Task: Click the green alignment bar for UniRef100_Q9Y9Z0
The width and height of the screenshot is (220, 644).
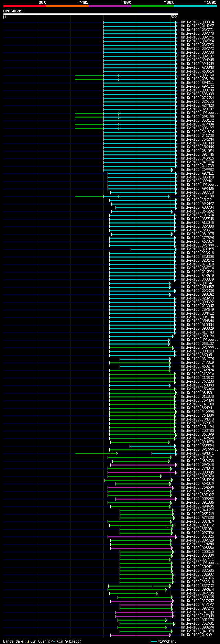Action: click(134, 476)
